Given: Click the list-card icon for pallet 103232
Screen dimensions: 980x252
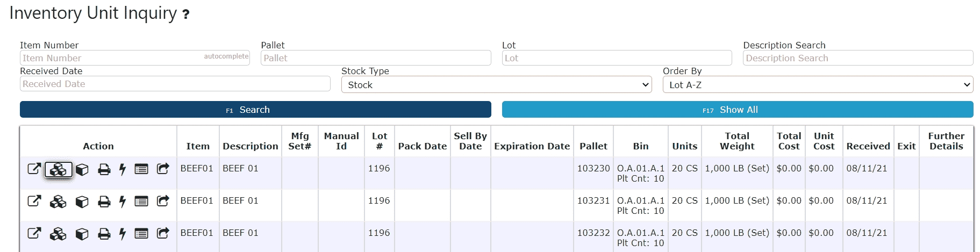Looking at the screenshot, I should [141, 234].
